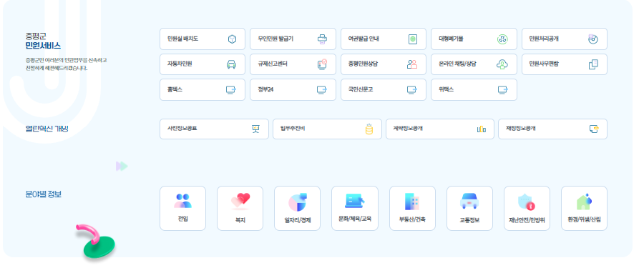Image resolution: width=644 pixels, height=268 pixels.
Task: Click the 증평군 민원서비스 heading text
Action: click(x=43, y=41)
